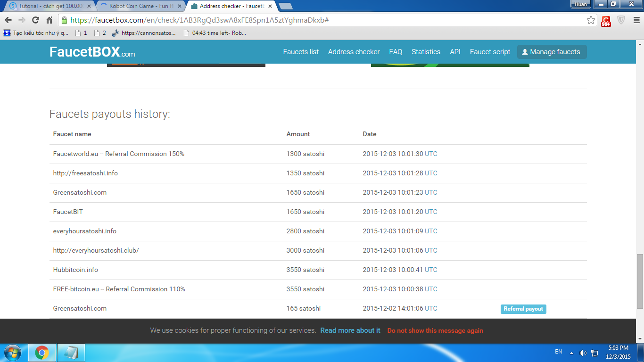Click the browser forward arrow
Image resolution: width=644 pixels, height=362 pixels.
point(22,20)
